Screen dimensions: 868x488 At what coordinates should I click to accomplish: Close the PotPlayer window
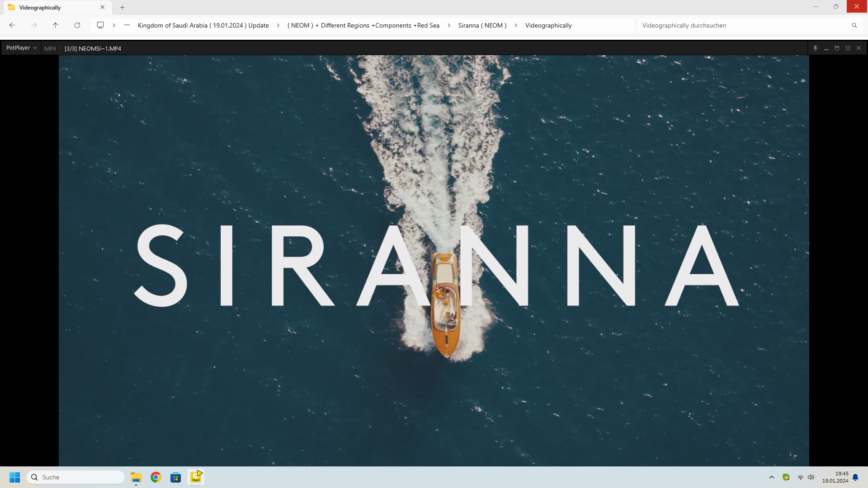(859, 48)
